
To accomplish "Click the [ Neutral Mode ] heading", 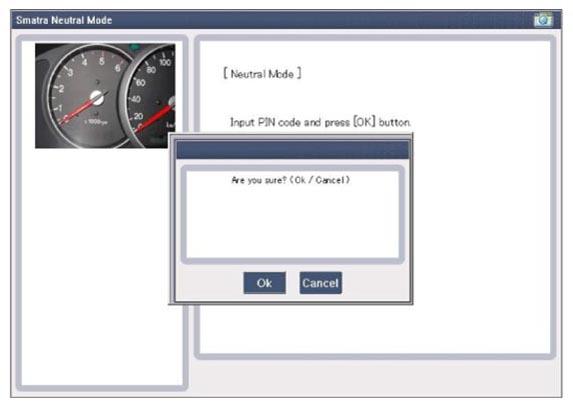I will pyautogui.click(x=262, y=74).
